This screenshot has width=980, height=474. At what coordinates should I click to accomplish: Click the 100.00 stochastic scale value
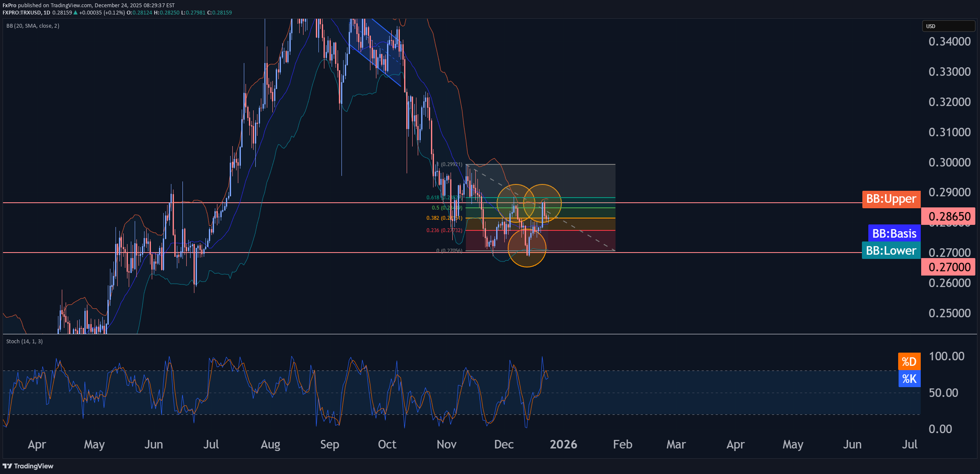tap(946, 356)
